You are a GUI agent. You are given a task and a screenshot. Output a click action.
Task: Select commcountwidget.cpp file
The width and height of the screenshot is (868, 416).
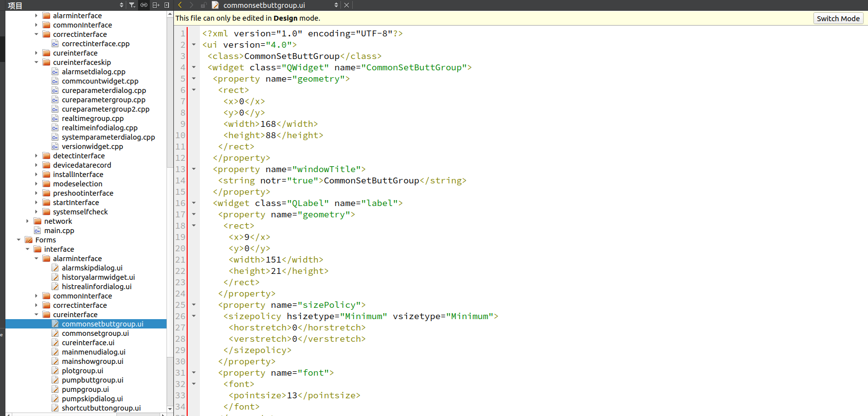(x=100, y=81)
